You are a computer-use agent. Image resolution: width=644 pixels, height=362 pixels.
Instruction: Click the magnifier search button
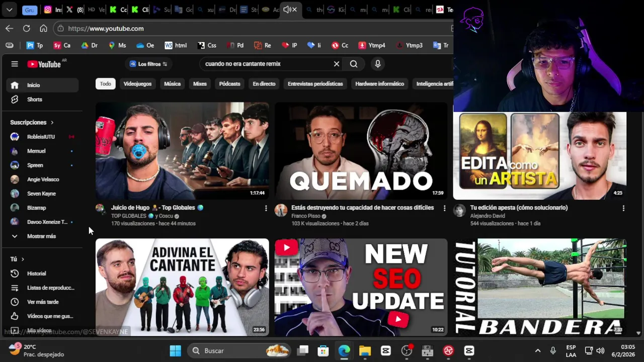click(354, 64)
